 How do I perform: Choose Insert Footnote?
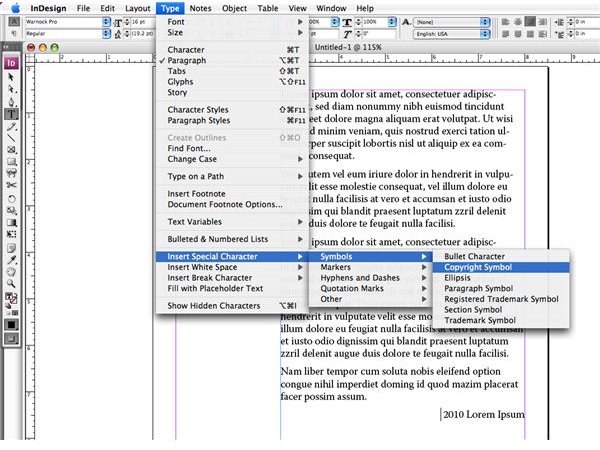(x=232, y=194)
